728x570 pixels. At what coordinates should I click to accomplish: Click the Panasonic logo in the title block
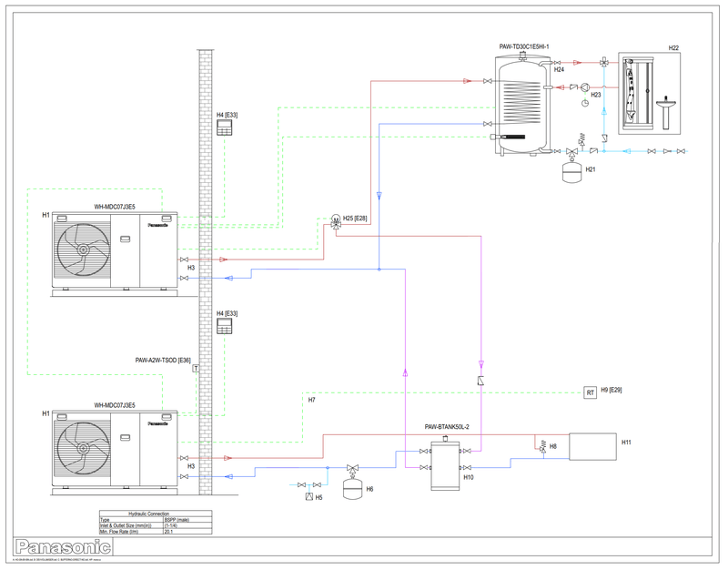click(63, 546)
